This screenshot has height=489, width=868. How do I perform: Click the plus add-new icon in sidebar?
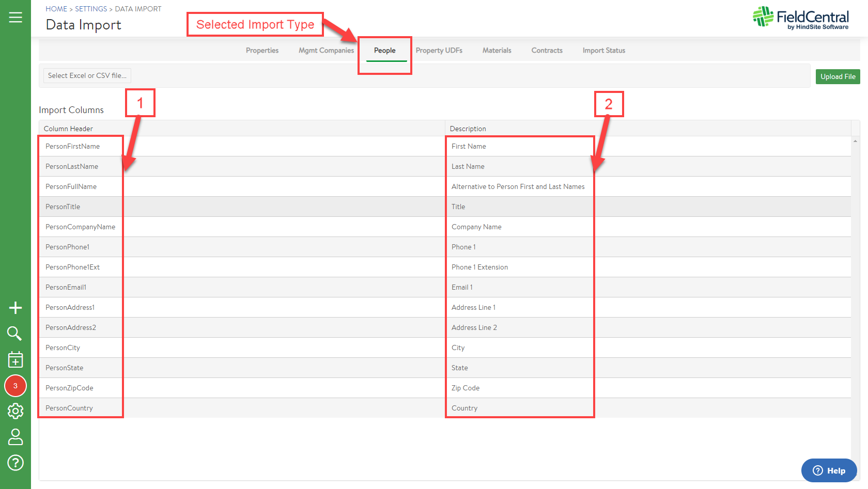coord(16,308)
